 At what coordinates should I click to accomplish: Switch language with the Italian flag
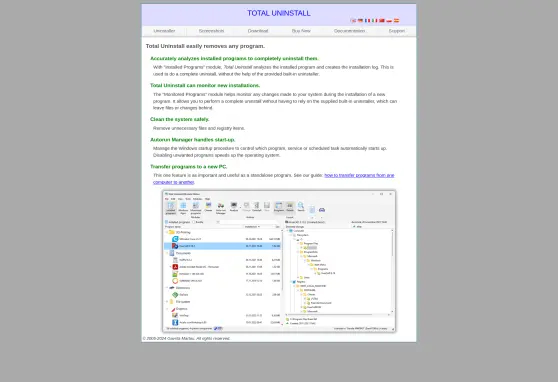[x=374, y=21]
